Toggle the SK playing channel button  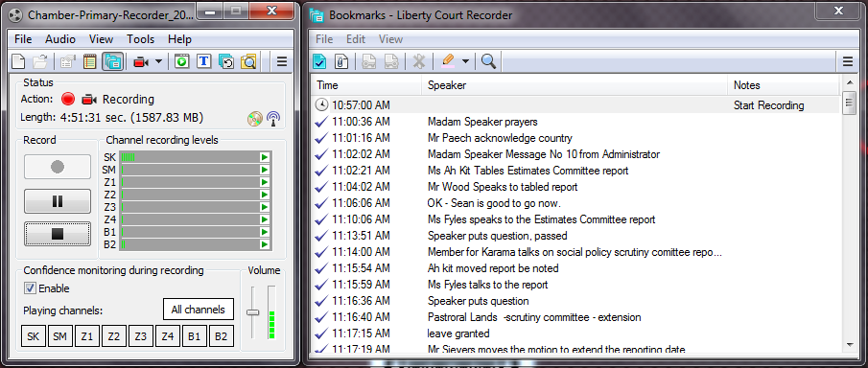click(34, 336)
